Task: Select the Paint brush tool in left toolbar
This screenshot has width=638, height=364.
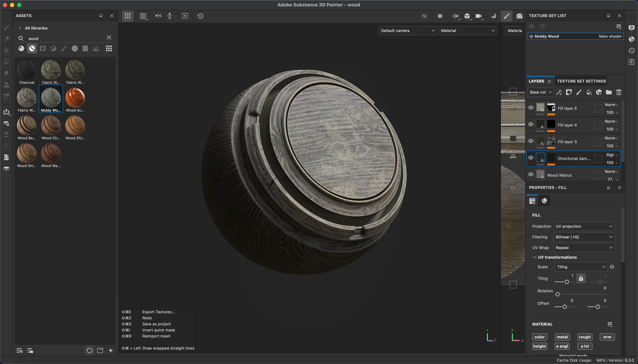Action: [x=7, y=28]
